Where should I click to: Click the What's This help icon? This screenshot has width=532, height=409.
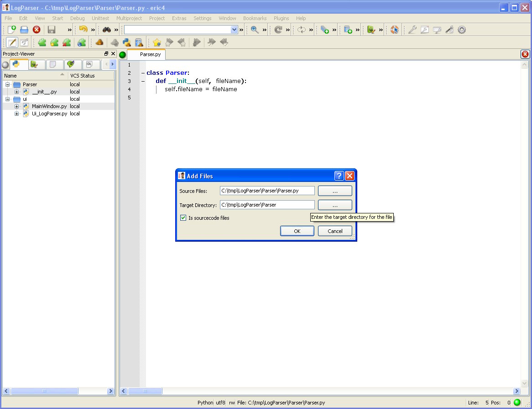click(x=395, y=30)
